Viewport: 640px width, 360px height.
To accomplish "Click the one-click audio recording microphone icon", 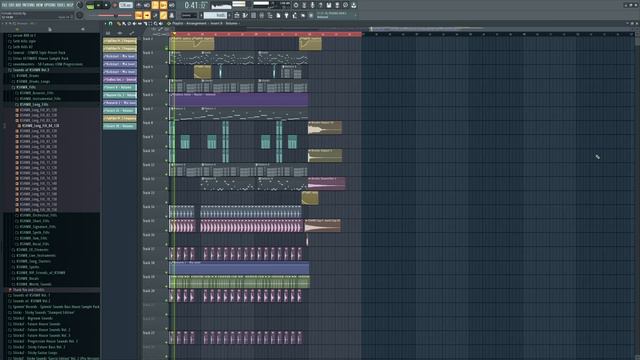I will pos(312,5).
